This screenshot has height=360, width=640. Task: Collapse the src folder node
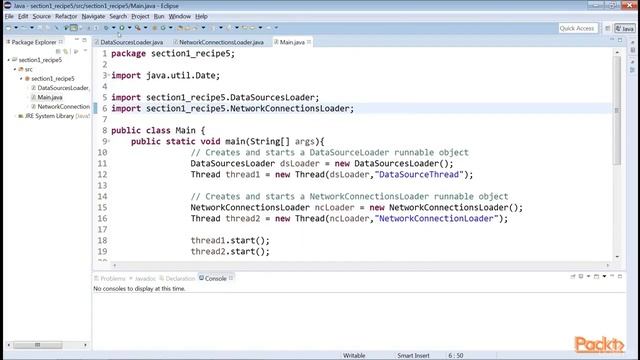click(x=15, y=69)
